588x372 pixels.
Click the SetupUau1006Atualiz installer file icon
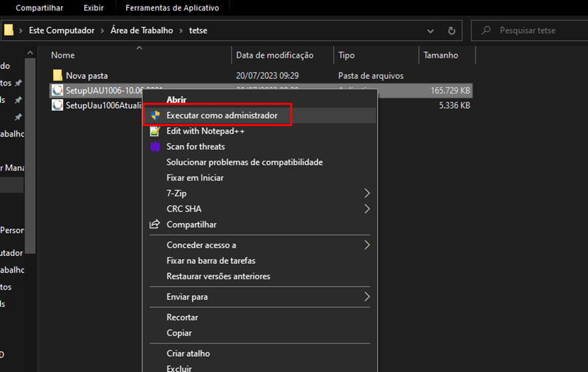(57, 105)
